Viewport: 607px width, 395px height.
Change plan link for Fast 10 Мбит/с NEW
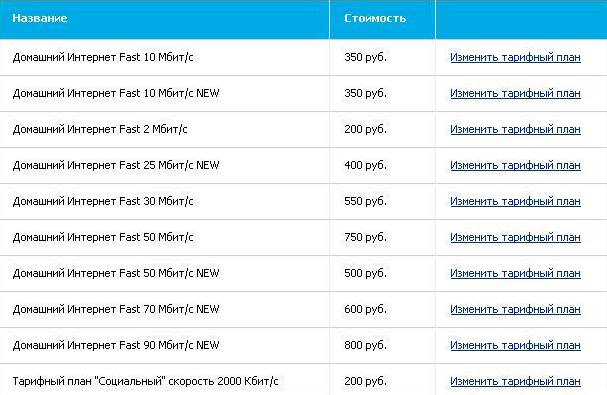tap(515, 93)
